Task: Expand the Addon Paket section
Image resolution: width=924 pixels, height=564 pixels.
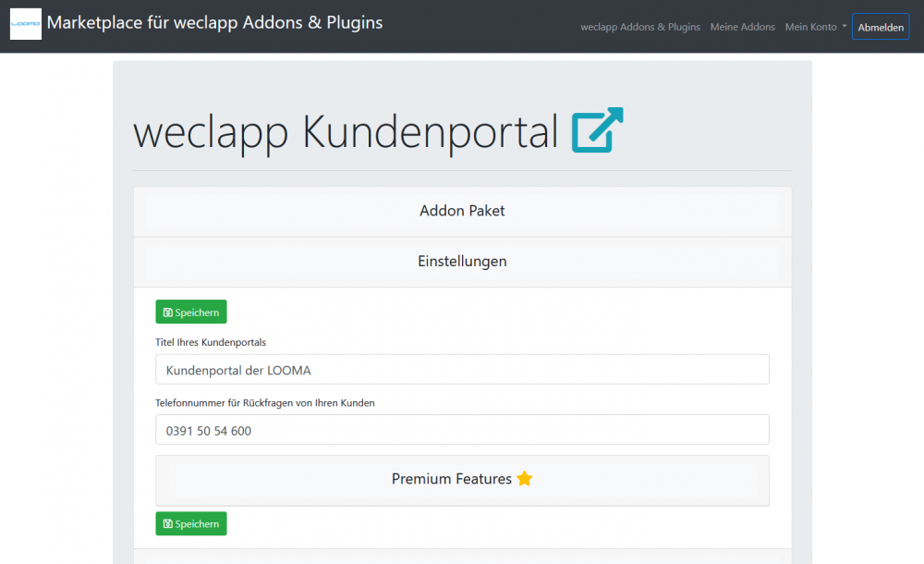Action: point(462,211)
